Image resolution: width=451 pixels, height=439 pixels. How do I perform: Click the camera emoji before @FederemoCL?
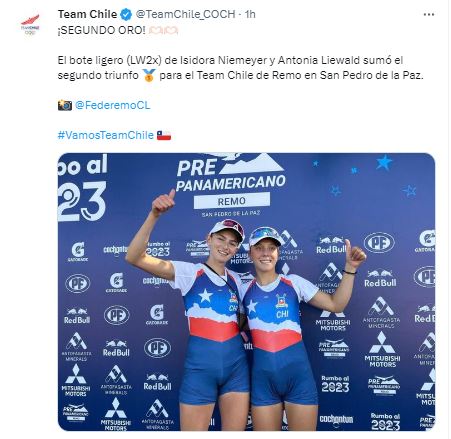pyautogui.click(x=65, y=105)
